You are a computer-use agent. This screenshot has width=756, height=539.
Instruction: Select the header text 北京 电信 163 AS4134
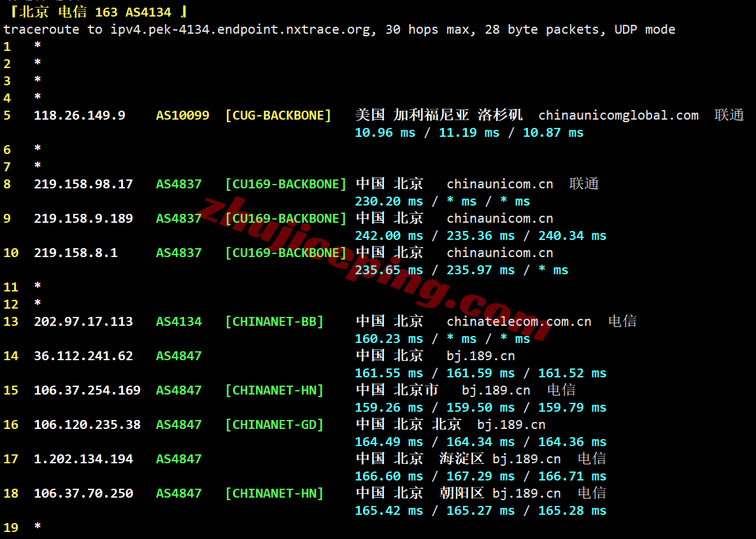[x=96, y=12]
